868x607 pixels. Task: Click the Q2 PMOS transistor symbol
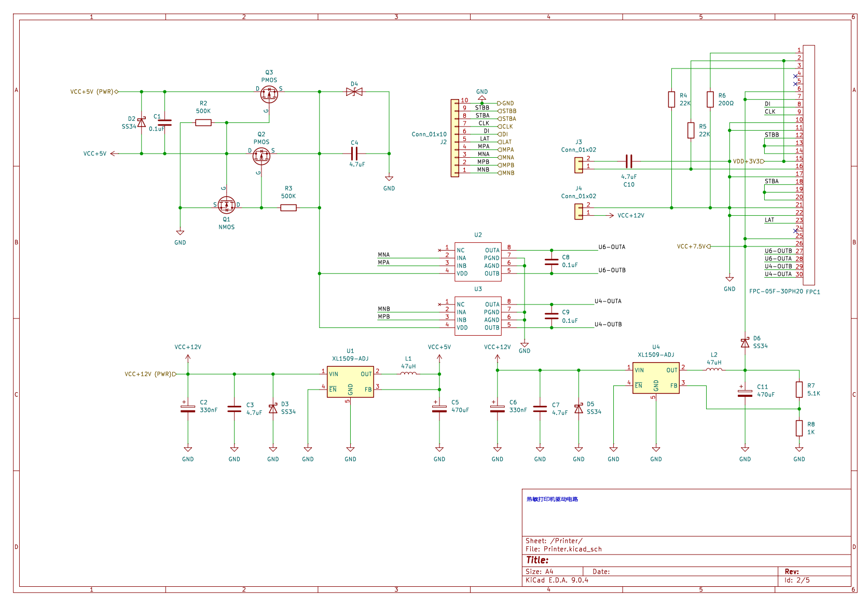click(x=261, y=155)
